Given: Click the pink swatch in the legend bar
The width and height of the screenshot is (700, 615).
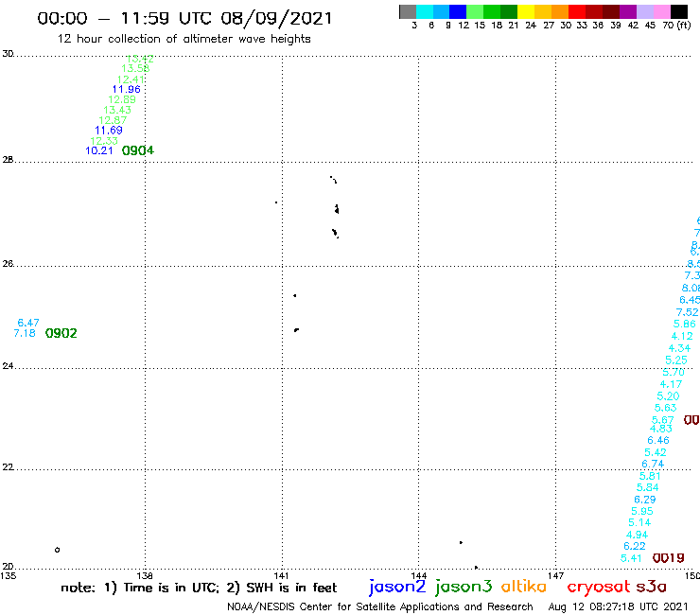Looking at the screenshot, I should point(662,11).
